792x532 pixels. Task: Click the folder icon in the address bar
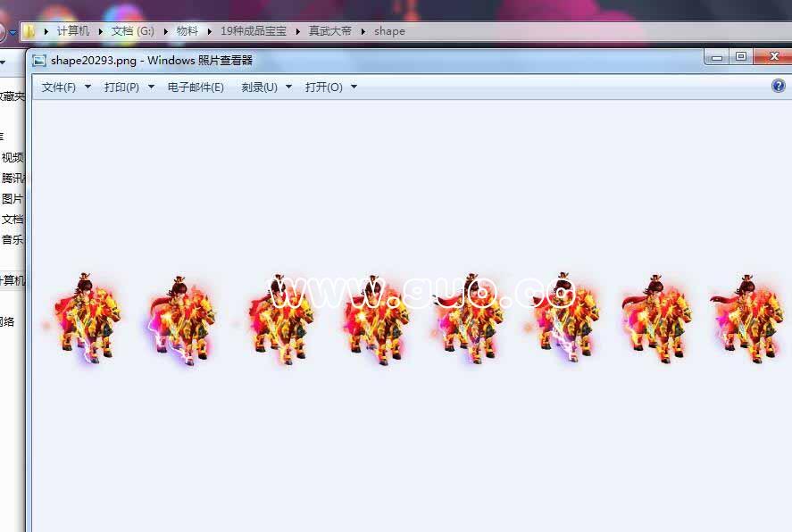(30, 31)
